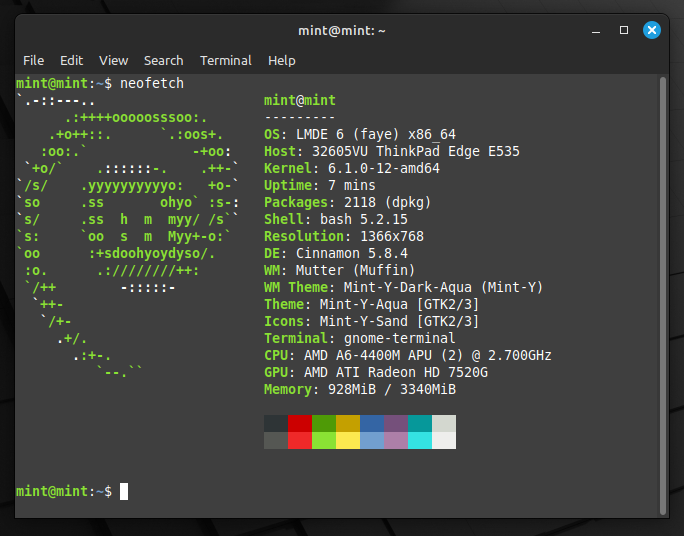
Task: Click the lime green block in bottom row
Action: (x=324, y=440)
